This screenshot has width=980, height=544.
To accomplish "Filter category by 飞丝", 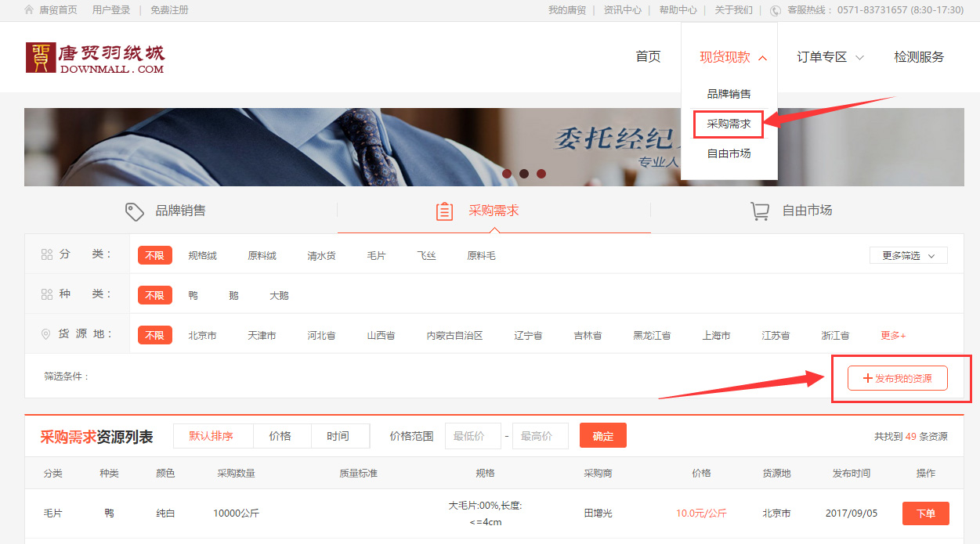I will point(426,255).
